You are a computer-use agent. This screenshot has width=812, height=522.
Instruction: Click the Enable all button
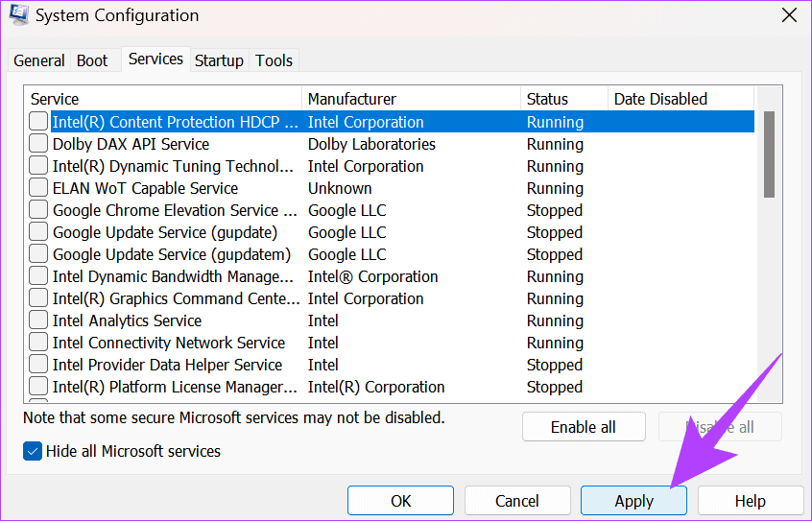coord(584,427)
